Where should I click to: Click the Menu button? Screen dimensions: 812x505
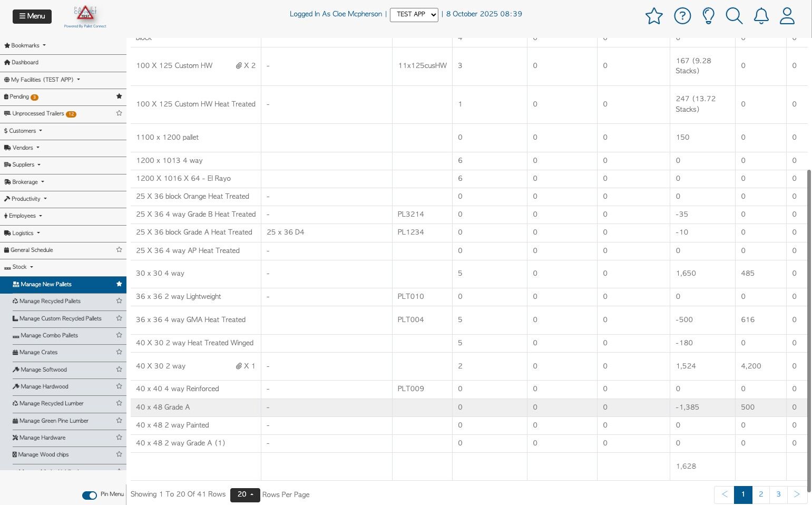32,16
